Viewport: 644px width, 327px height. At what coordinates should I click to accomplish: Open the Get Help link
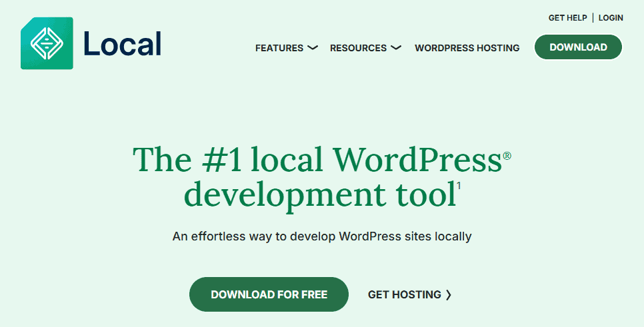click(567, 18)
